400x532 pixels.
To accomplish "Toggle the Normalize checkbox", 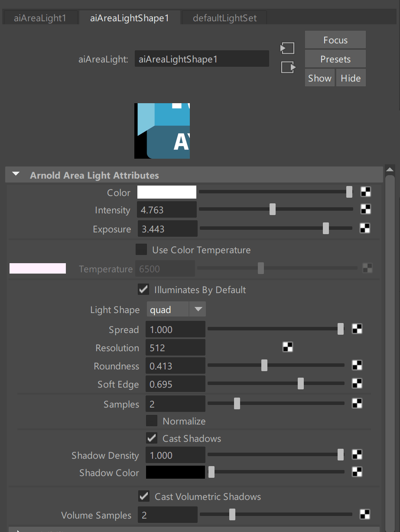I will coord(152,421).
